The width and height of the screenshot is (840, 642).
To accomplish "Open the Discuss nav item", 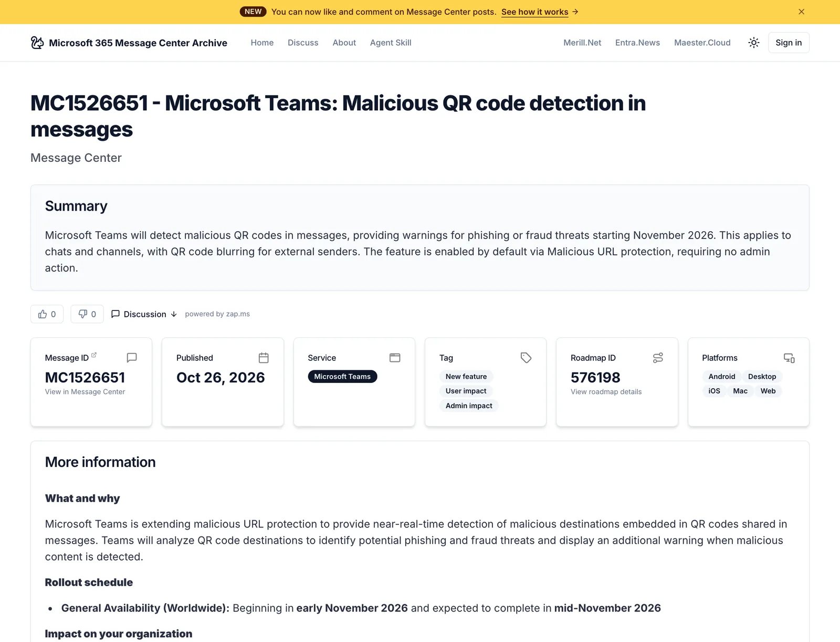I will tap(303, 43).
